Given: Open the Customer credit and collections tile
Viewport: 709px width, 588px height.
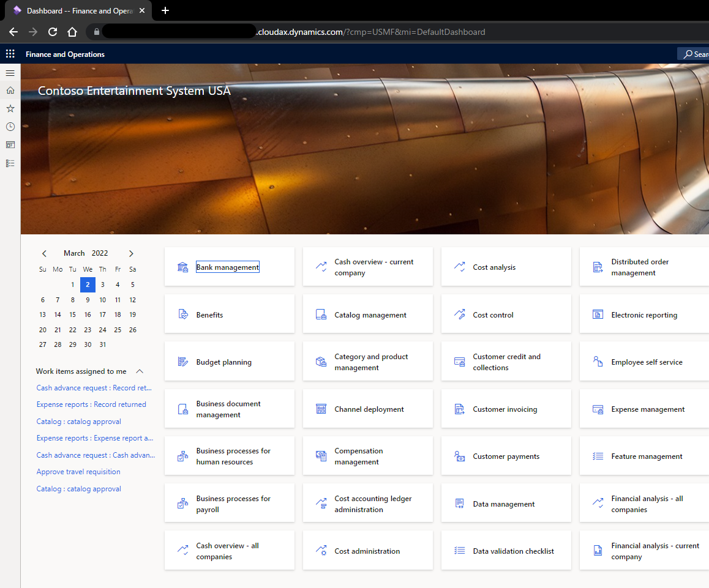Looking at the screenshot, I should tap(506, 362).
